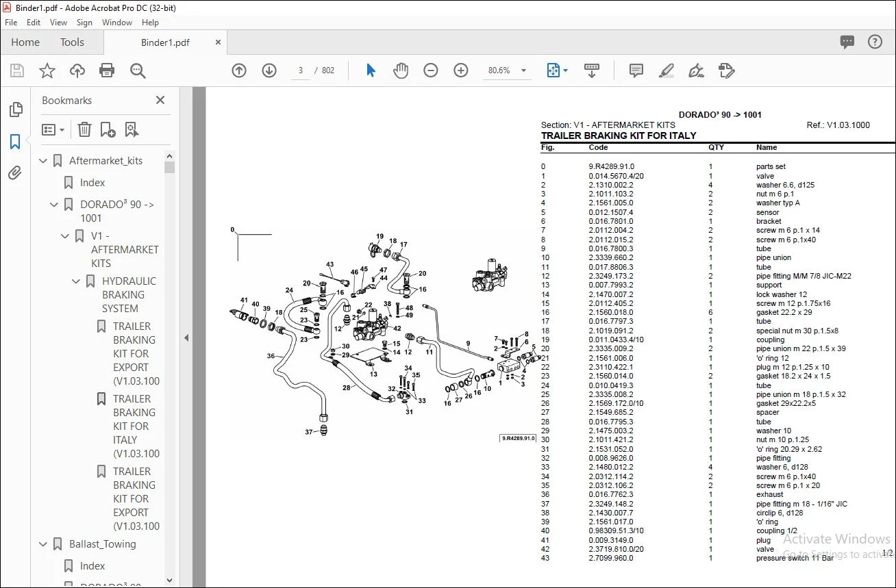Open the View menu
Viewport: 896px width, 588px height.
(59, 23)
